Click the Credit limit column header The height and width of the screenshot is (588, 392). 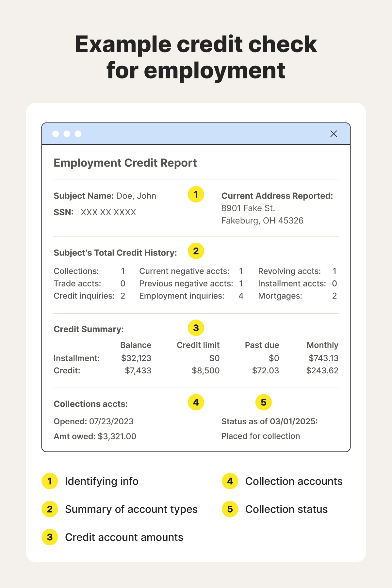pos(198,345)
